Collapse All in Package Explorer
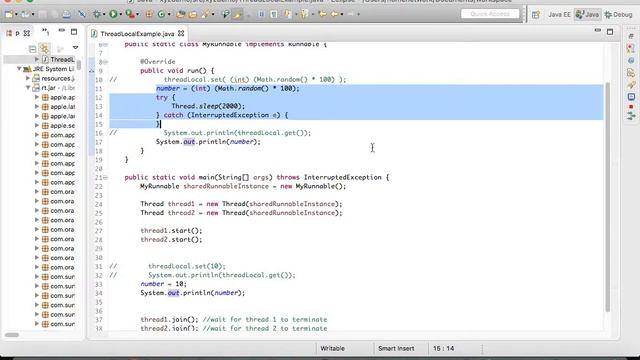Image resolution: width=640 pixels, height=360 pixels. [33, 49]
